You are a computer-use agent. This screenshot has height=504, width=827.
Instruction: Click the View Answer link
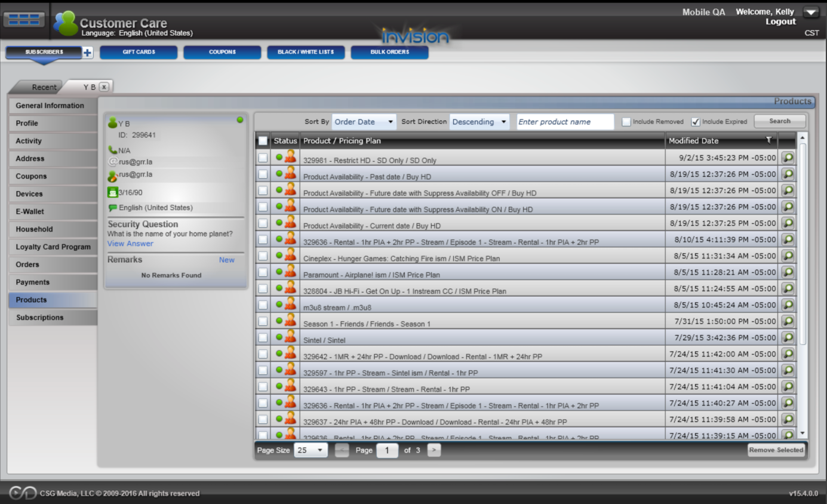coord(130,244)
